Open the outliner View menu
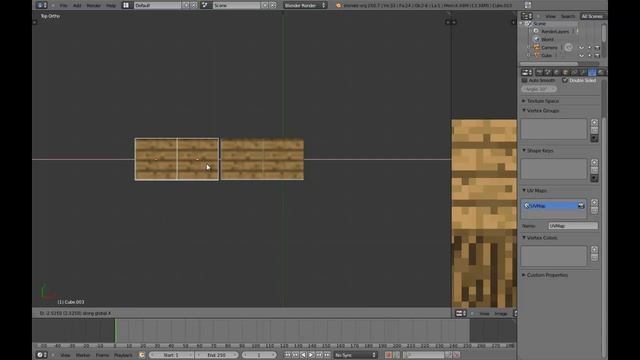This screenshot has width=640, height=360. pos(551,16)
